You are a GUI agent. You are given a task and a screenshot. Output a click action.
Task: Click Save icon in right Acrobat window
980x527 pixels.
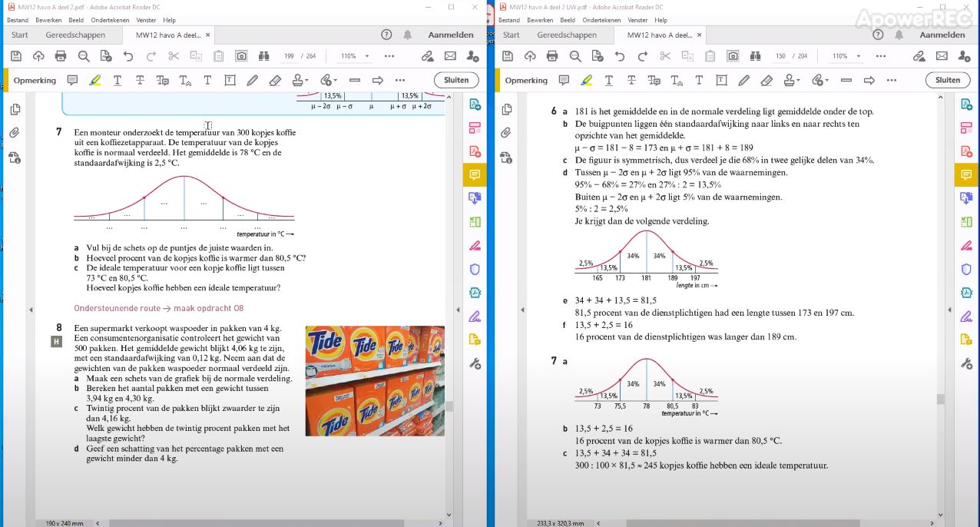pos(508,56)
